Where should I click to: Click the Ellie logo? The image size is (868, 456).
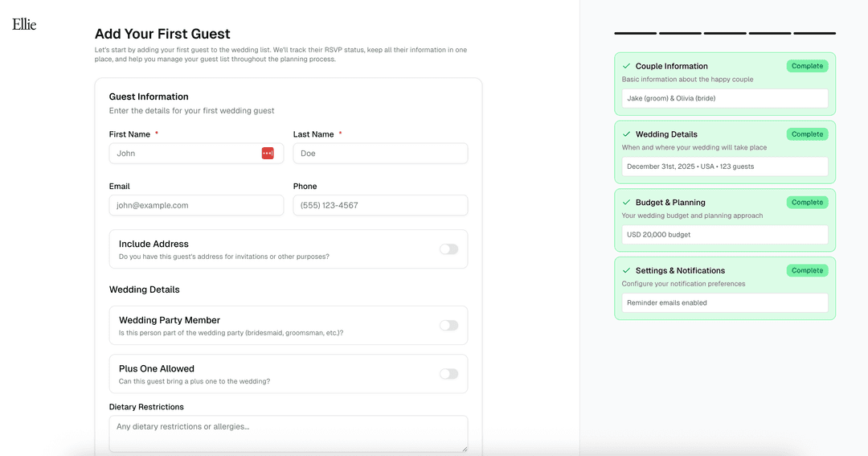coord(24,24)
